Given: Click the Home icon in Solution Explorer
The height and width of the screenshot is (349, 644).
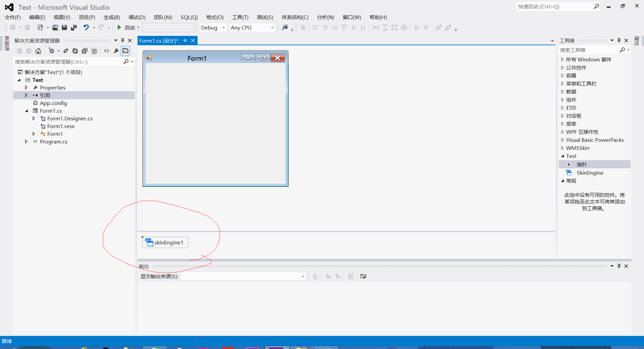Looking at the screenshot, I should pos(38,51).
